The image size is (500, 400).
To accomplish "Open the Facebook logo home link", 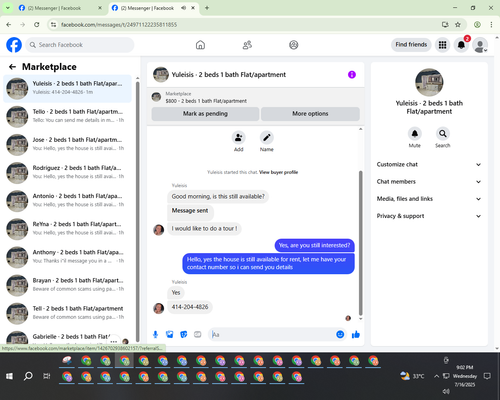I will [x=14, y=45].
